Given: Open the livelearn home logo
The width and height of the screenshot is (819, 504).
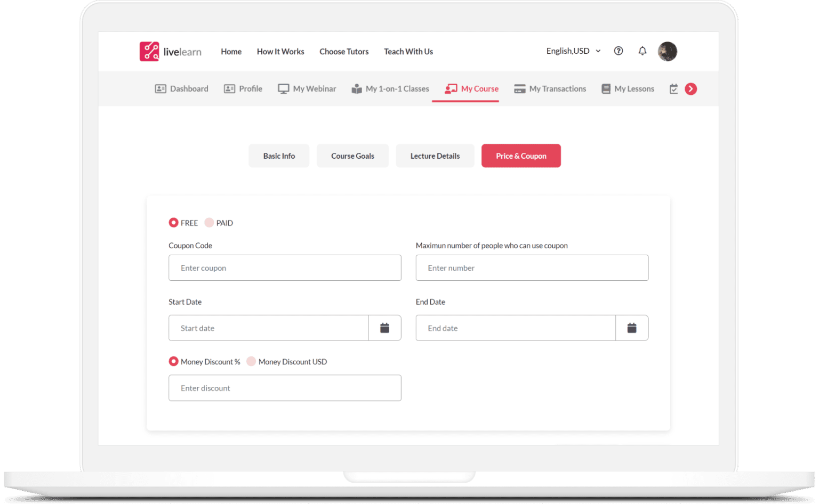Looking at the screenshot, I should click(170, 51).
